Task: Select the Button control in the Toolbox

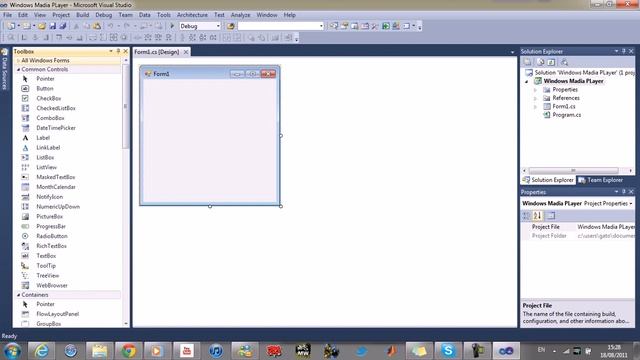Action: coord(45,89)
